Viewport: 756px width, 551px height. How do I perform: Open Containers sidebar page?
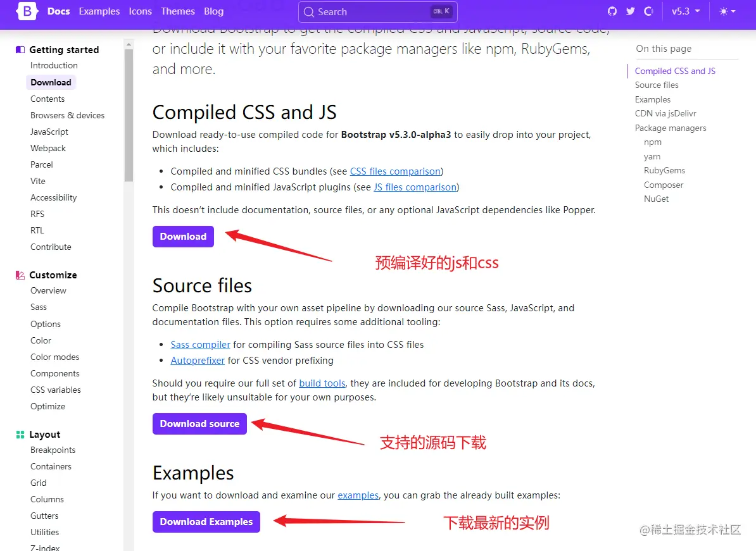click(x=51, y=466)
